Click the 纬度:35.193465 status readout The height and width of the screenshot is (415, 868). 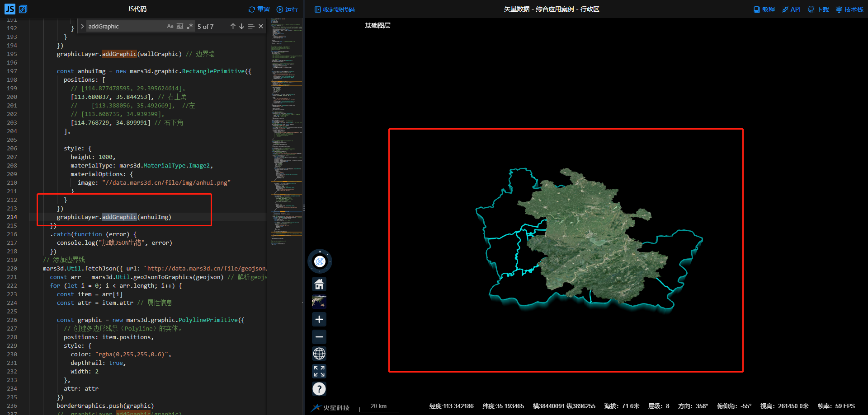coord(503,406)
